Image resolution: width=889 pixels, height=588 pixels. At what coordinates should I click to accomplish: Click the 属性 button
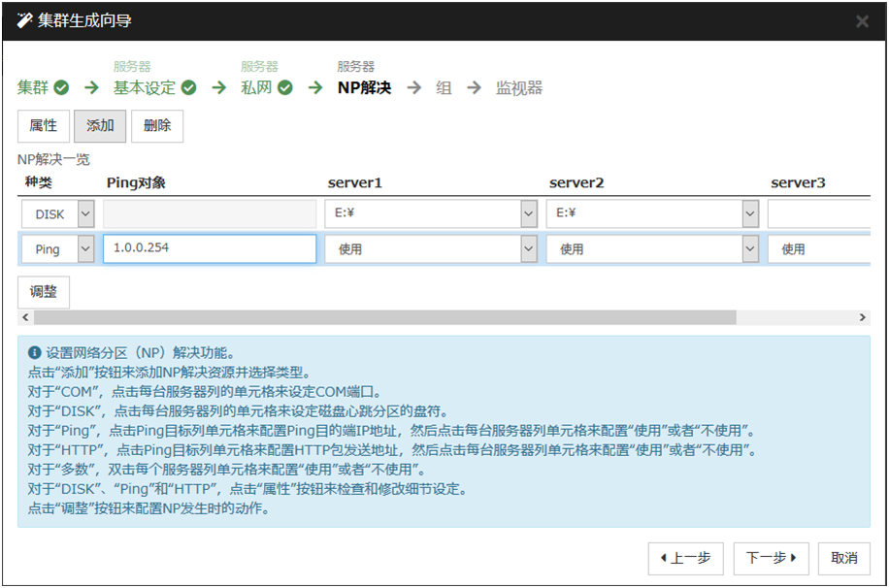43,126
